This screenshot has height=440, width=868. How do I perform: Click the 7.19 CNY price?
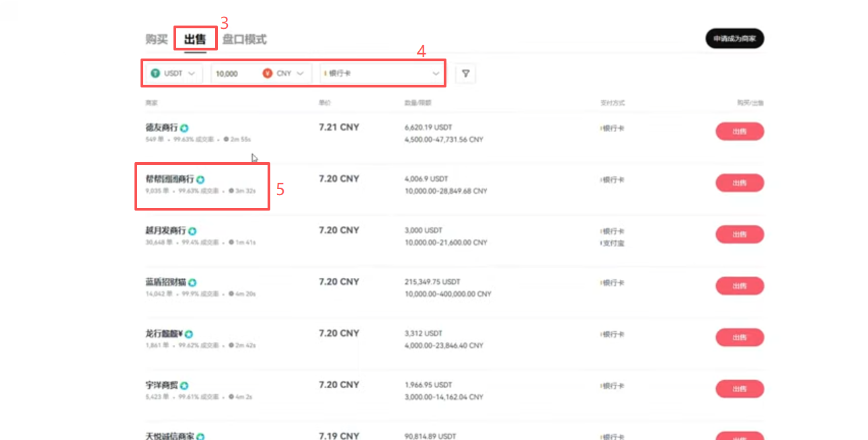339,436
